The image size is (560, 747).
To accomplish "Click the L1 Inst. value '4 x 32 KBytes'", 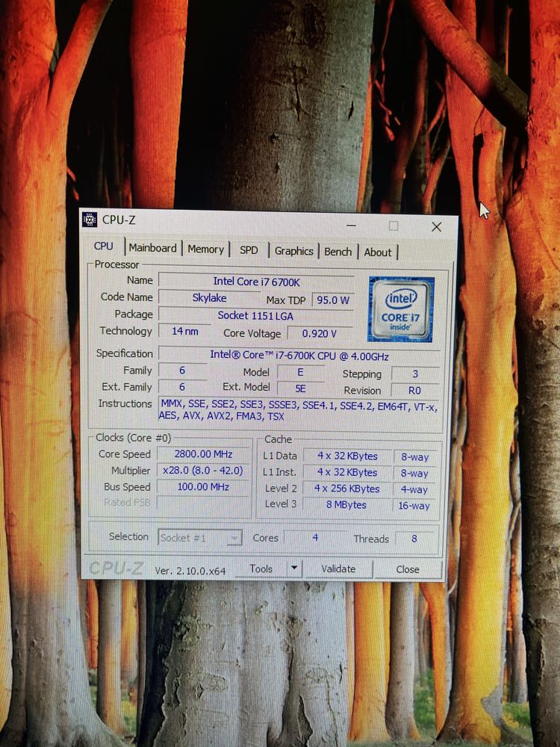I will pos(347,472).
